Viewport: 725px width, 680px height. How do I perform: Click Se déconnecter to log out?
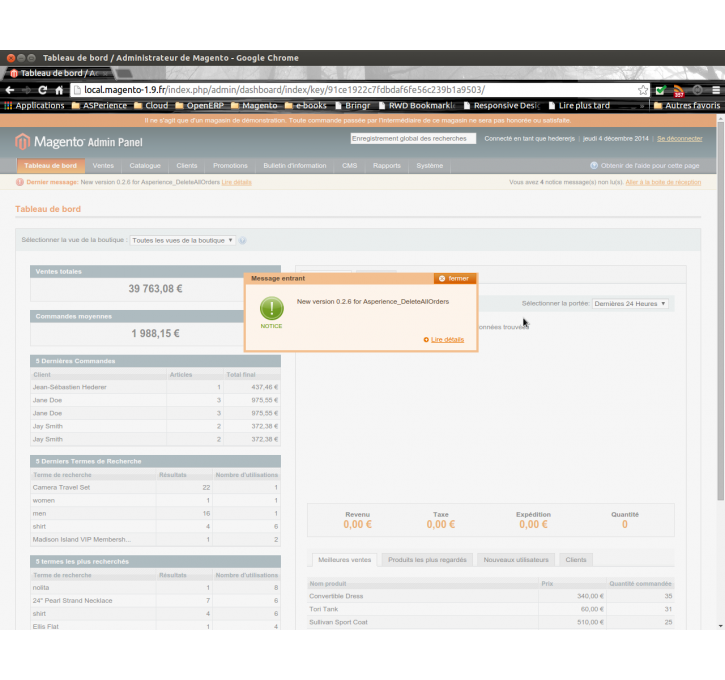coord(679,139)
